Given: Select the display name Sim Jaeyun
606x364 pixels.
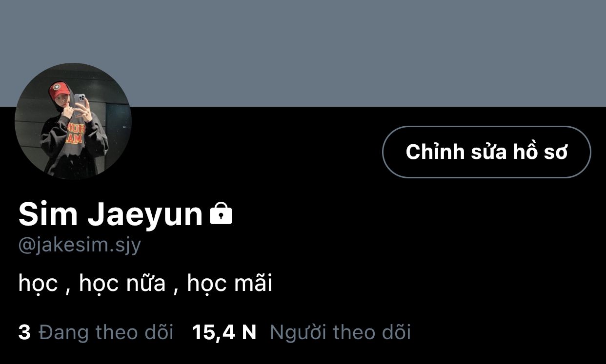Looking at the screenshot, I should click(x=111, y=215).
